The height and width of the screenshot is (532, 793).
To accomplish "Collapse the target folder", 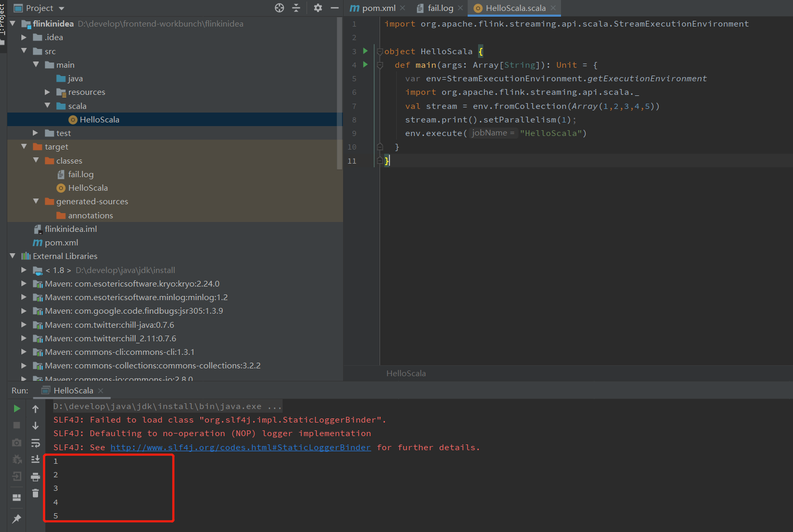I will 24,147.
